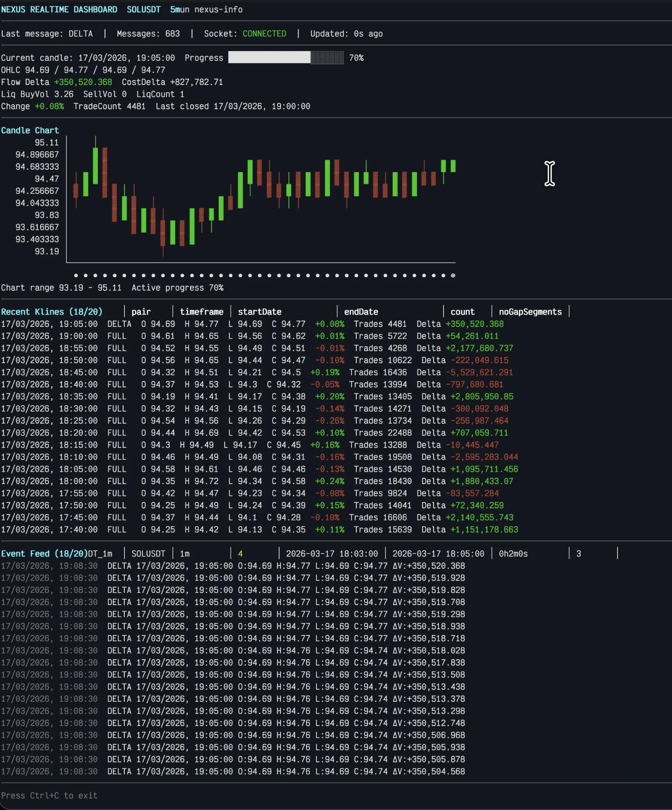This screenshot has height=810, width=672.
Task: Click the Press Ctrl+C to exit footer
Action: tap(49, 795)
